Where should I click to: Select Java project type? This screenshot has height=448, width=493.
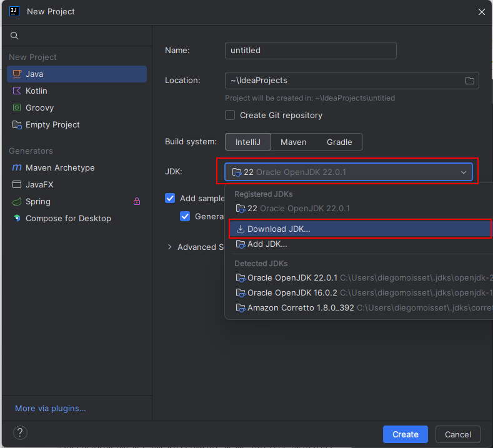(x=77, y=74)
